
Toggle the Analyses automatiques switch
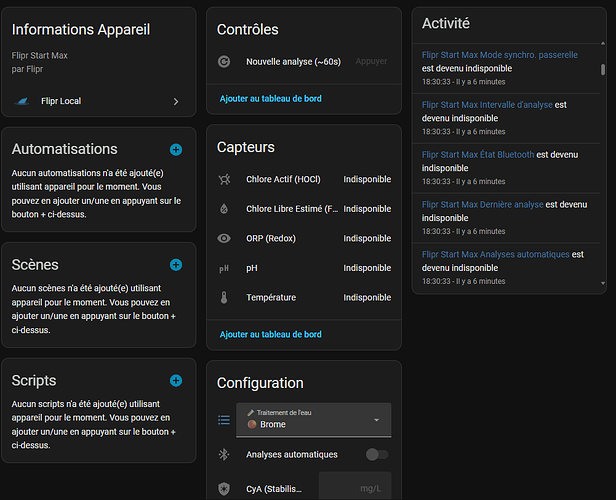(377, 454)
